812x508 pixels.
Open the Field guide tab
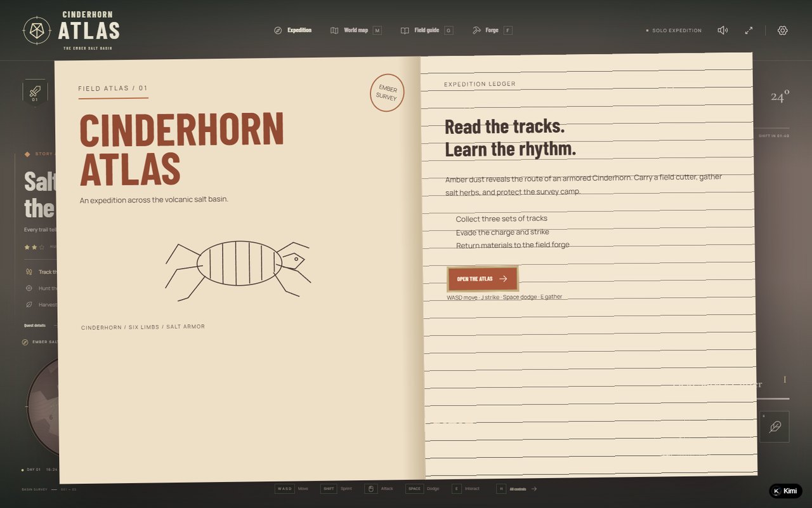click(x=427, y=30)
